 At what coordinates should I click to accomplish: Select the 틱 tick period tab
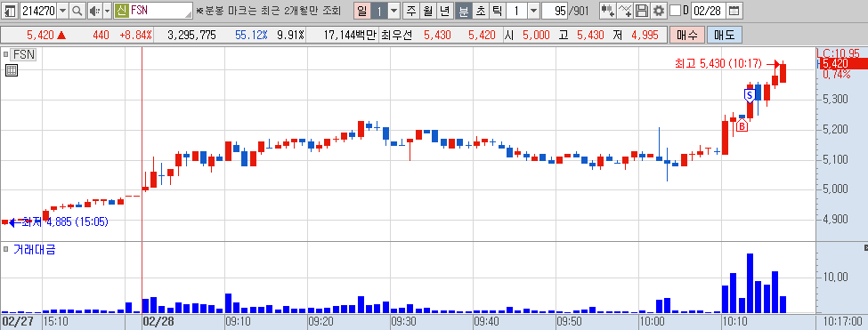click(497, 11)
